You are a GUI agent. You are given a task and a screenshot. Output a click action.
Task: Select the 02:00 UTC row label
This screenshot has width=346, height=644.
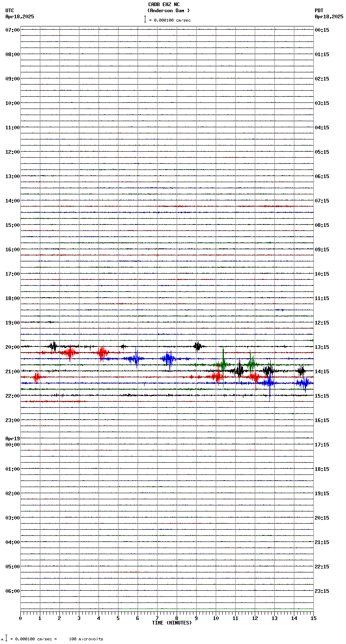(x=13, y=494)
